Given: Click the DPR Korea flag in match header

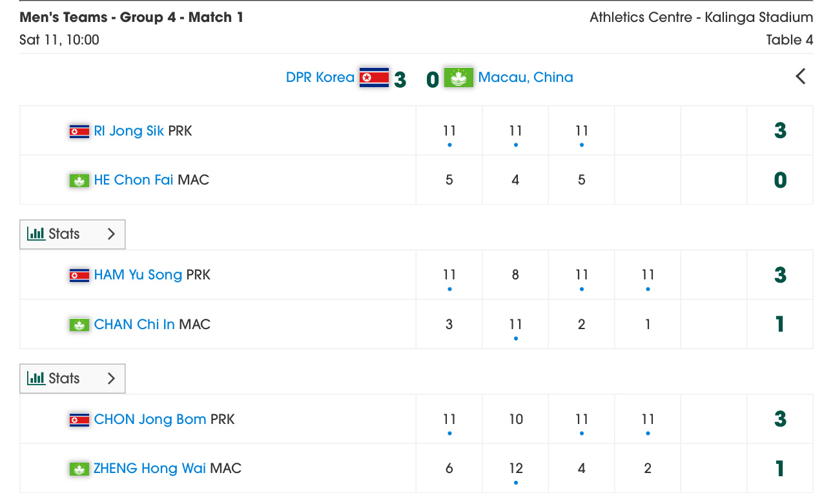Looking at the screenshot, I should [x=374, y=77].
